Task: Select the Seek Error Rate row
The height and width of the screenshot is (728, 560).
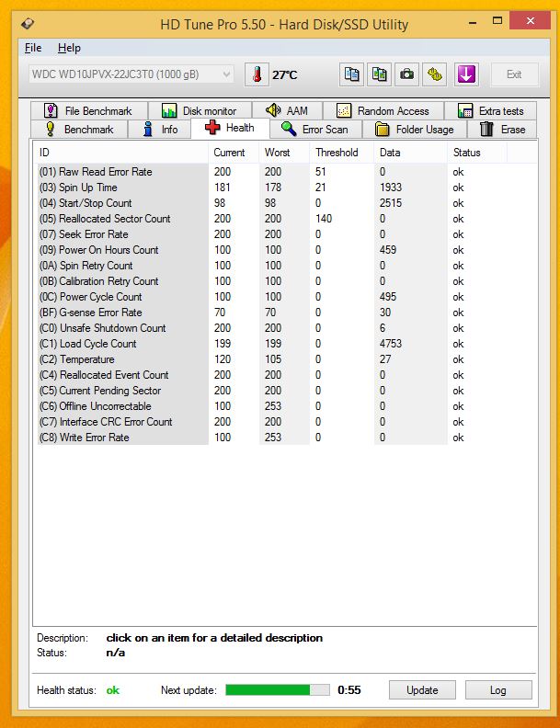Action: coord(271,234)
